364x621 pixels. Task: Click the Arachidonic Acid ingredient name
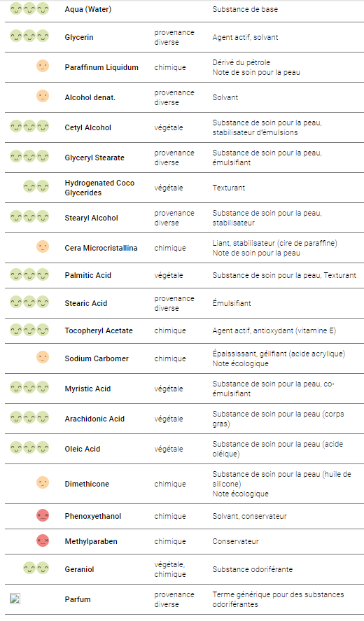click(x=94, y=419)
